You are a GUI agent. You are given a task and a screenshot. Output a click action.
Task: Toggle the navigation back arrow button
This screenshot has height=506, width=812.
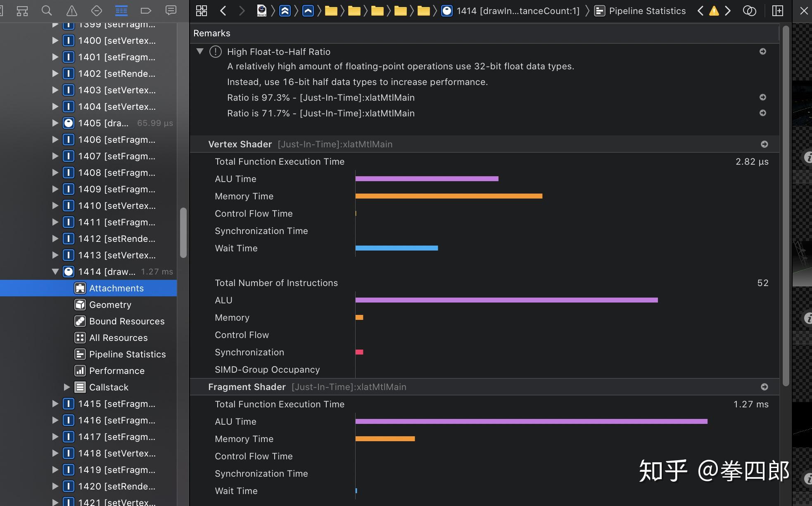coord(222,10)
